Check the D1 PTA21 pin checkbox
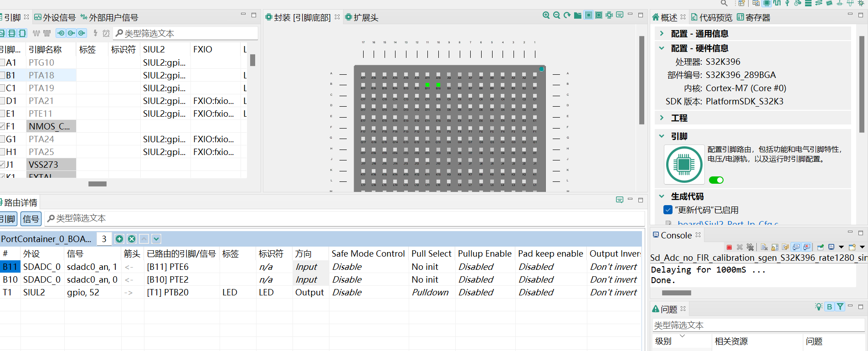 [2, 101]
